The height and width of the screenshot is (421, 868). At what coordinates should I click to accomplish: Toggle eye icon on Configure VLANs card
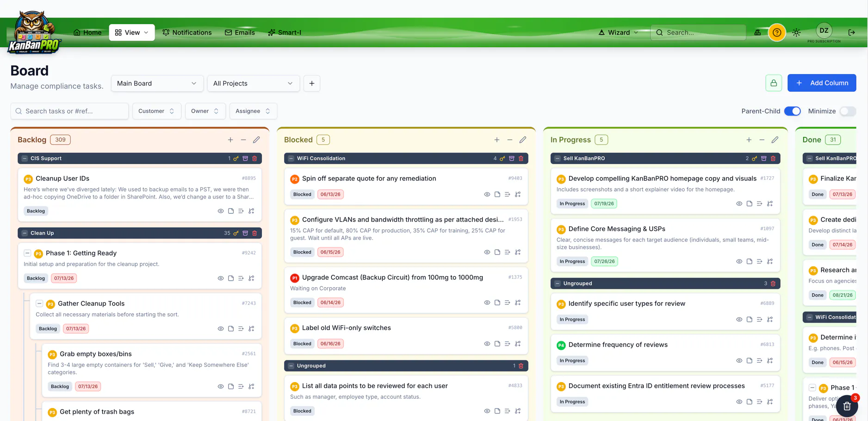487,252
